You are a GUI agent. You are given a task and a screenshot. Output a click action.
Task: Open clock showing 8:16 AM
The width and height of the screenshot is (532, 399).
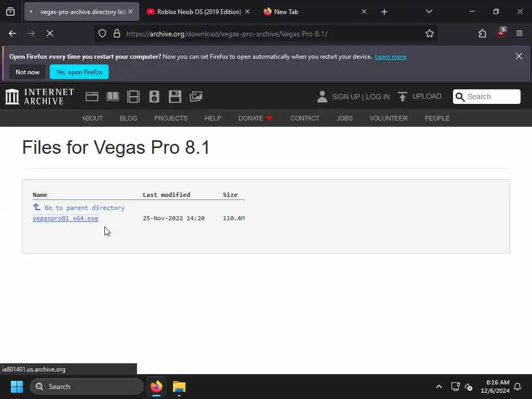pos(495,387)
